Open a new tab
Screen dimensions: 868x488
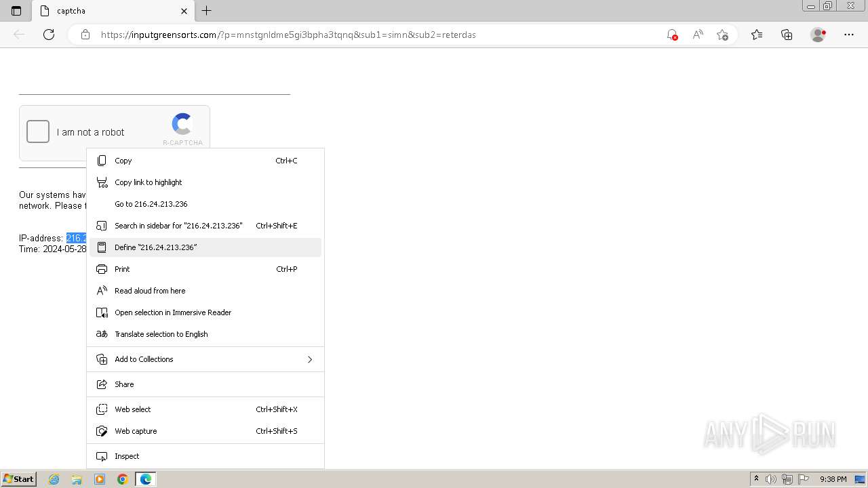(207, 11)
